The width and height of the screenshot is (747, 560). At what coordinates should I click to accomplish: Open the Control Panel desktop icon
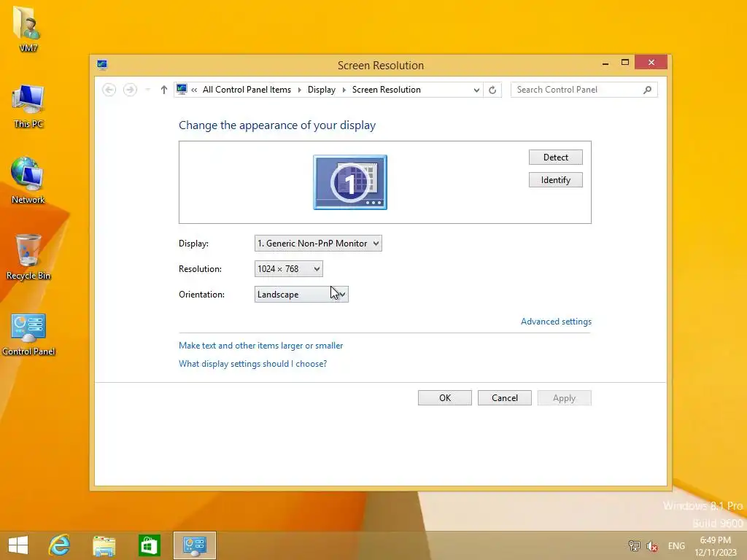[x=28, y=334]
